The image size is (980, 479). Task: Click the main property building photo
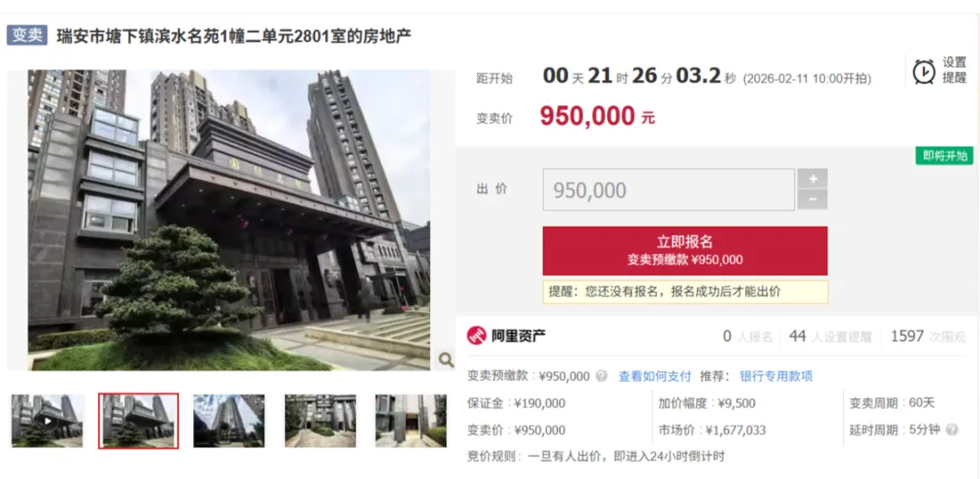pyautogui.click(x=229, y=220)
